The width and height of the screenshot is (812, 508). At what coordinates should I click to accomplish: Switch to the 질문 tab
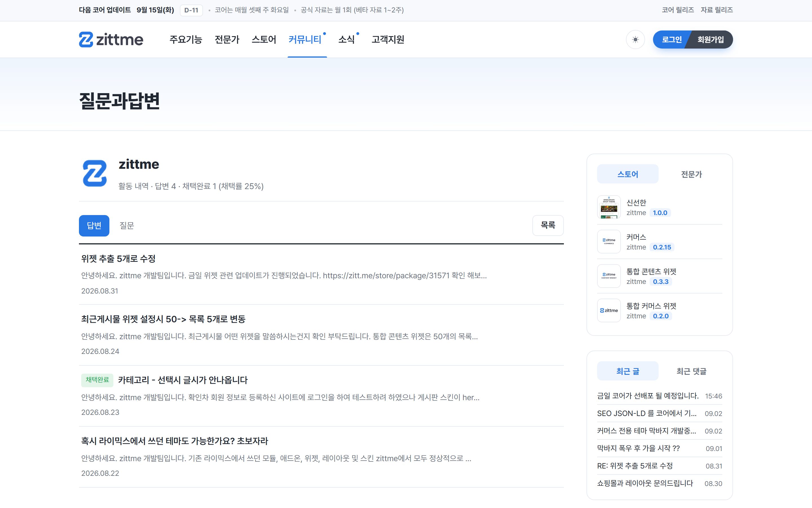(x=127, y=225)
